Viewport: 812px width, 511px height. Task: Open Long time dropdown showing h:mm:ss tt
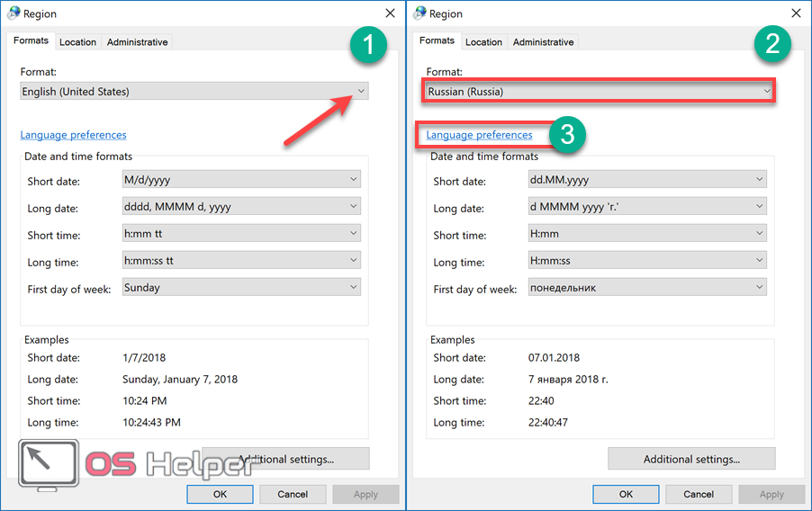tap(241, 260)
